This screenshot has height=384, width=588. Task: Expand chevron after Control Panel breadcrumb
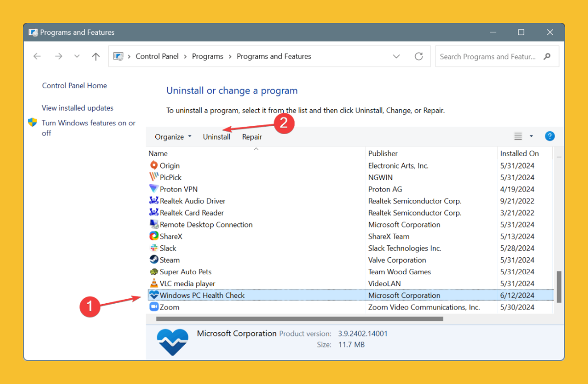click(x=186, y=56)
